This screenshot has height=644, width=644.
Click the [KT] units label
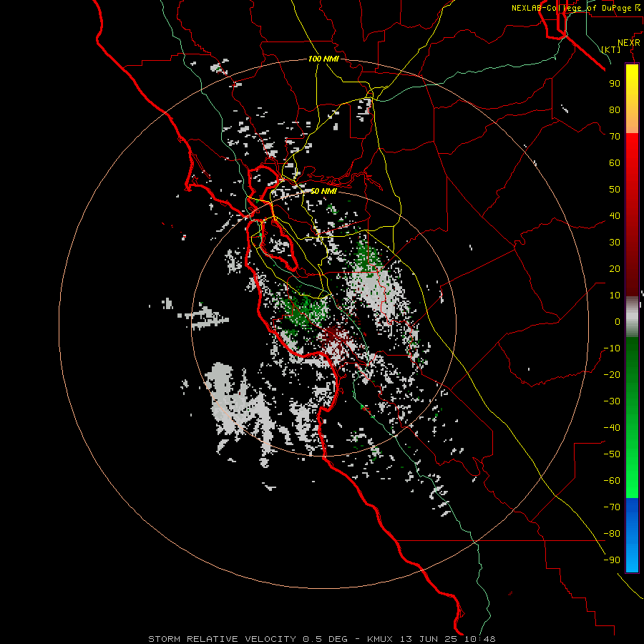(611, 49)
